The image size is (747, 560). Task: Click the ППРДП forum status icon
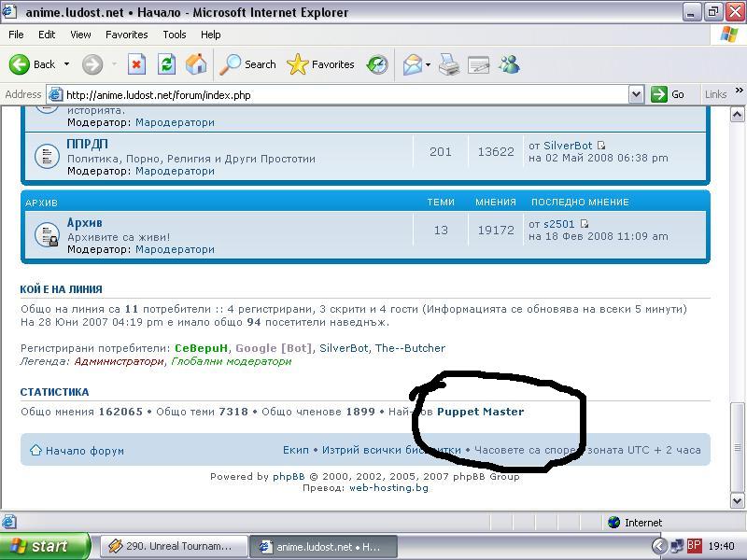pos(48,156)
